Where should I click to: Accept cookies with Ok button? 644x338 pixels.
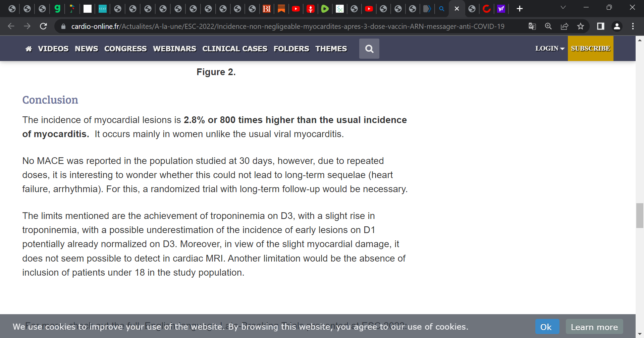pyautogui.click(x=547, y=327)
